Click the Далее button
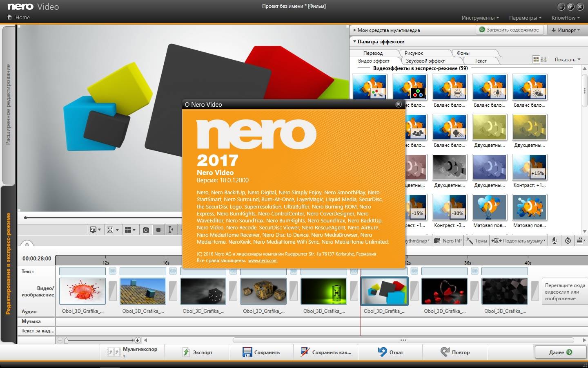The height and width of the screenshot is (368, 588). pos(560,352)
